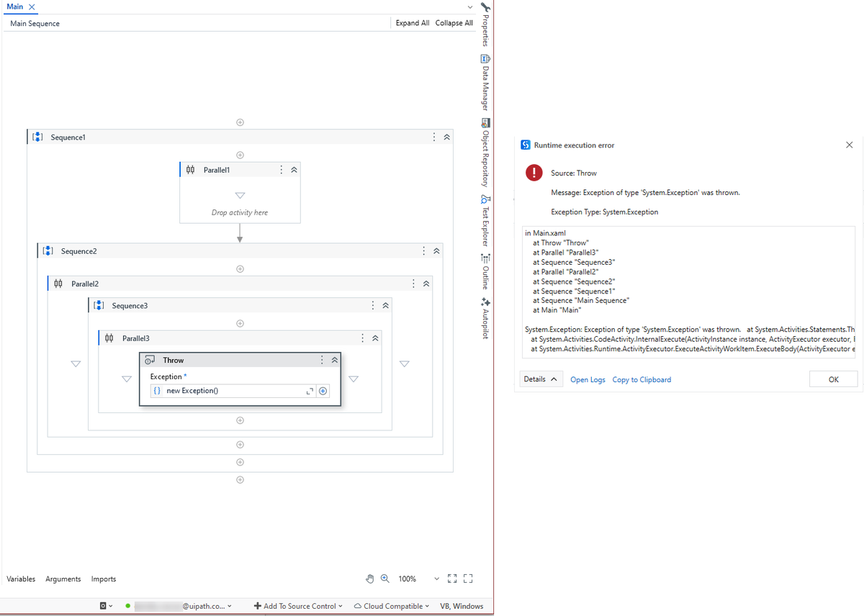This screenshot has width=864, height=616.
Task: Collapse the Details section of the error dialog
Action: click(x=541, y=379)
